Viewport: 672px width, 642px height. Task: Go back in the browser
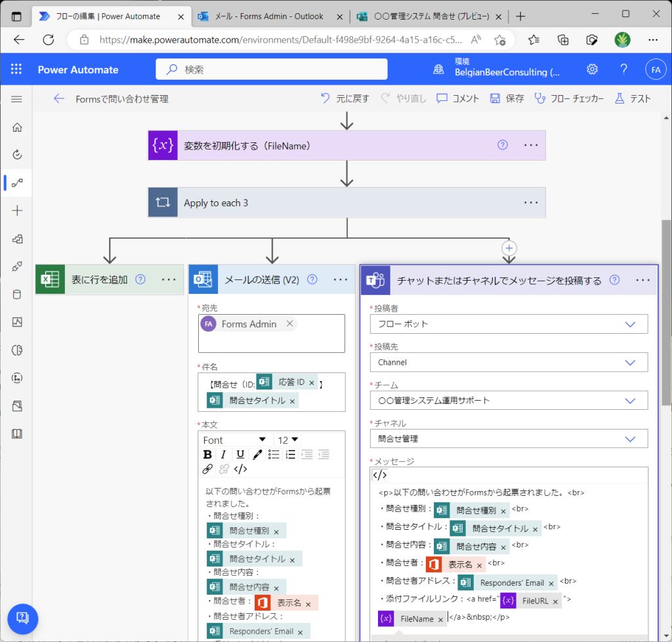click(x=19, y=40)
